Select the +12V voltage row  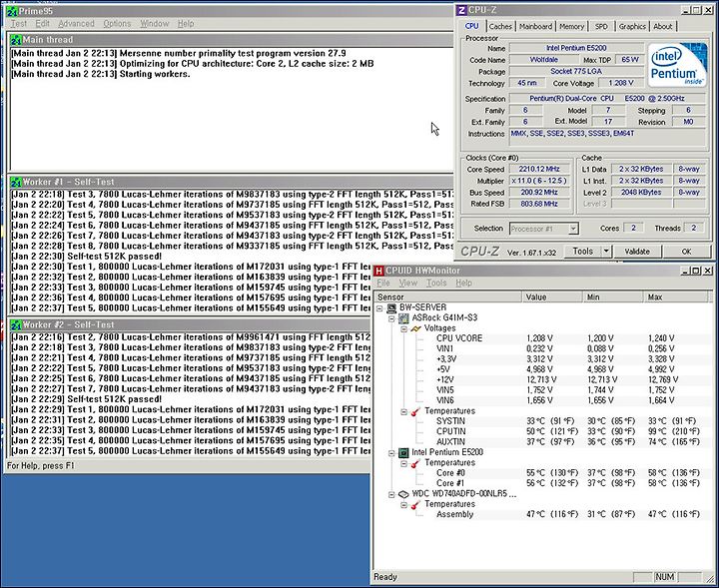pos(543,379)
